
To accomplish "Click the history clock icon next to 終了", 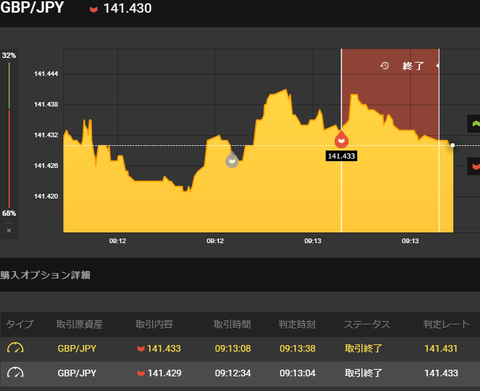I will [x=385, y=66].
